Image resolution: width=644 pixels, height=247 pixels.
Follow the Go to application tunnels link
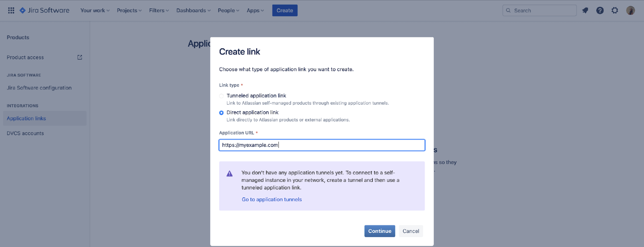(272, 199)
